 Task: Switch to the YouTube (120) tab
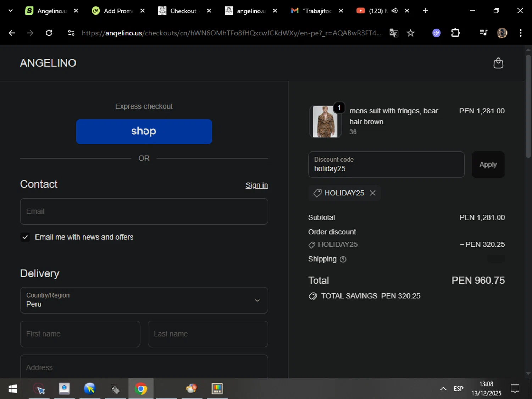click(372, 11)
